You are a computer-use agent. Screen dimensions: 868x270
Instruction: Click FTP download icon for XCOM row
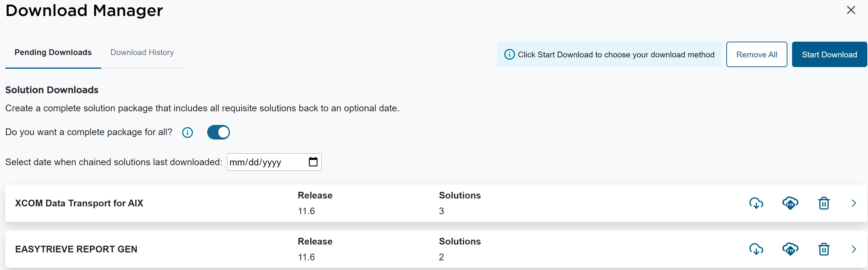tap(790, 203)
